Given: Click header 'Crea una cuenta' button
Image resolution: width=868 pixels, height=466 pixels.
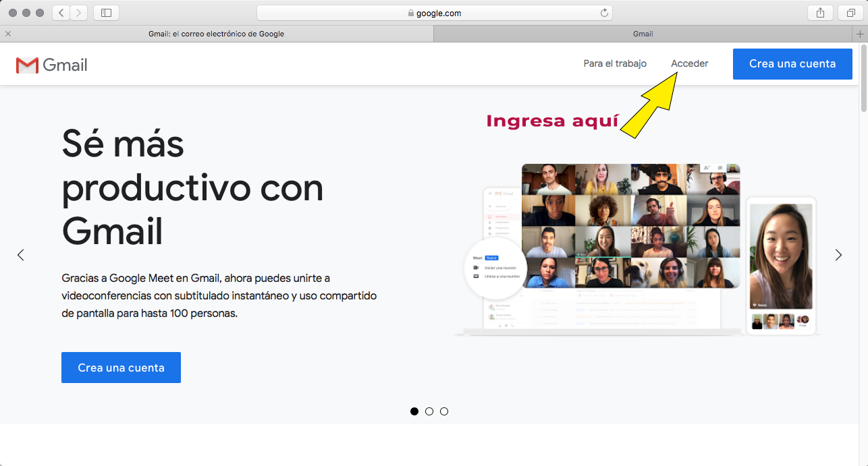Looking at the screenshot, I should (x=792, y=64).
